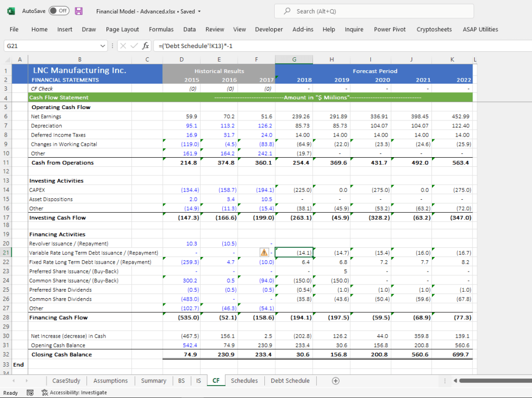Click the Cancel formula X icon

(x=123, y=46)
